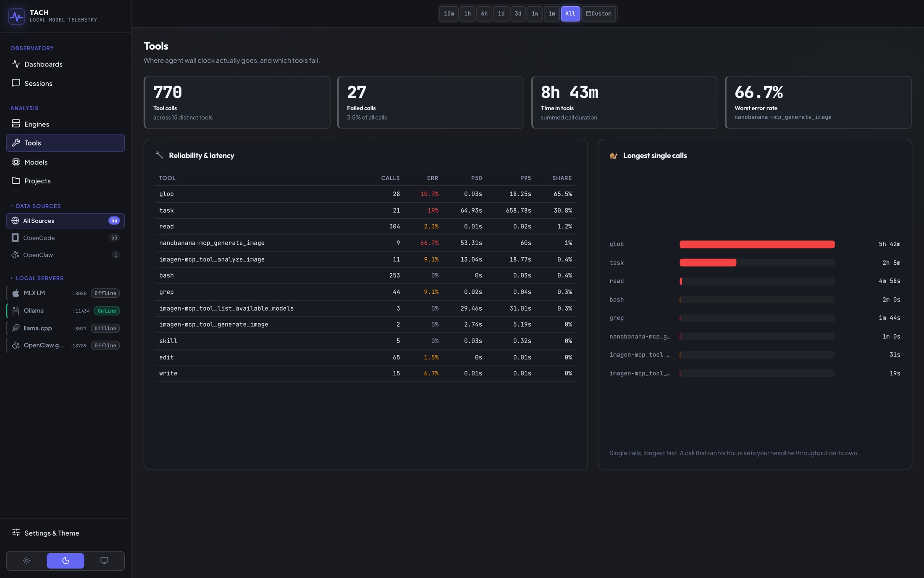Select the Models sidebar item
Screen dimensions: 924x578
(65, 162)
